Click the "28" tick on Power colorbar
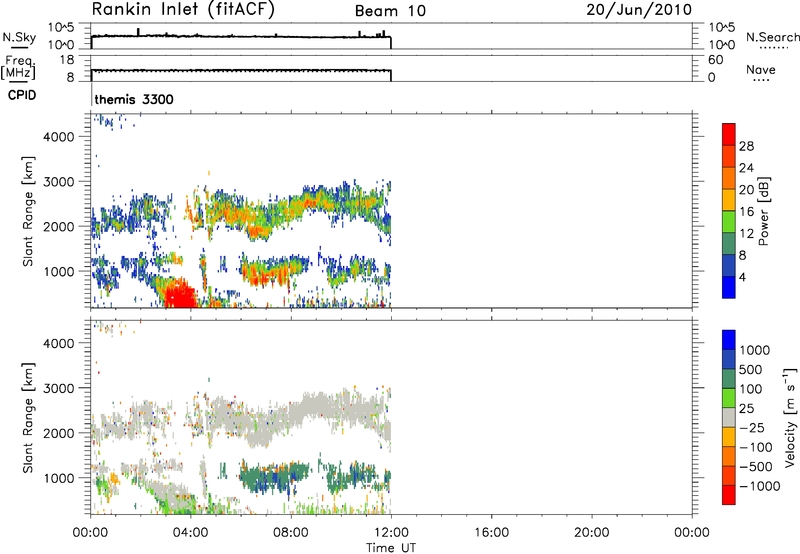Image resolution: width=800 pixels, height=554 pixels. tap(746, 146)
